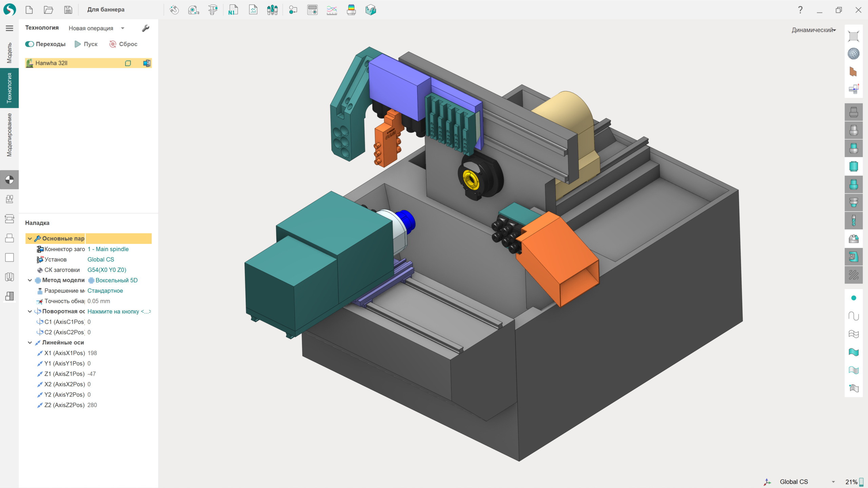Collapse the Линейные оси group

tap(30, 343)
